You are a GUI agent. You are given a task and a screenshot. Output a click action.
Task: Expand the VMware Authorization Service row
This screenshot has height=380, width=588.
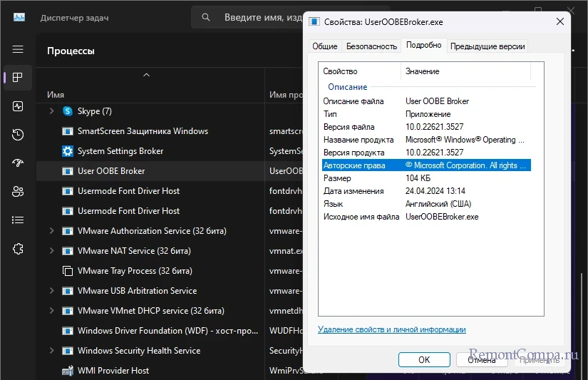pyautogui.click(x=52, y=231)
